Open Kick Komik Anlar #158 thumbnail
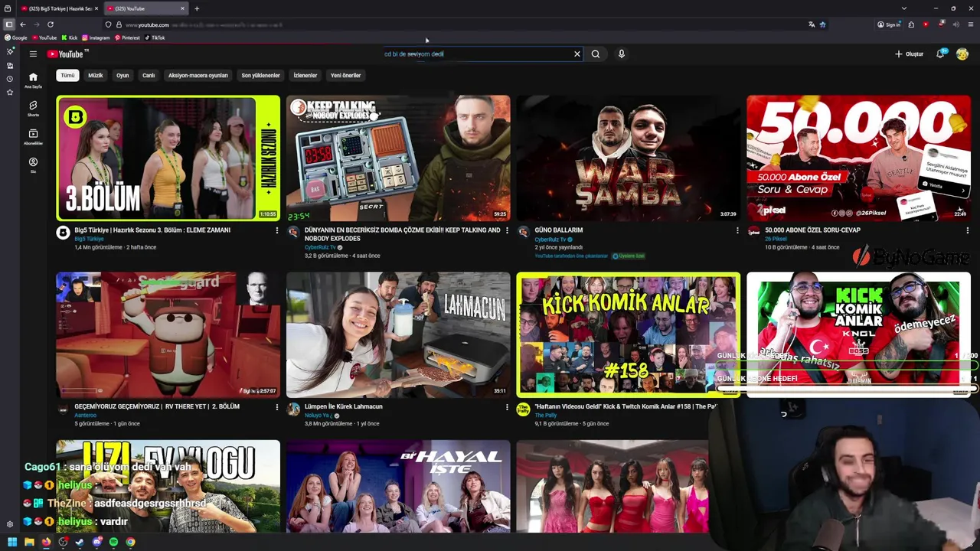Viewport: 980px width, 551px height. coord(628,334)
